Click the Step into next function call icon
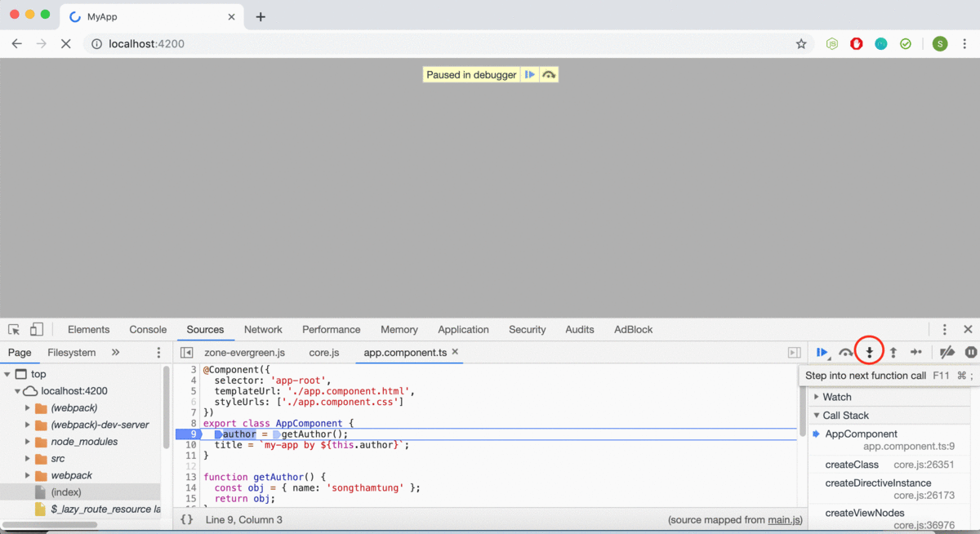 pyautogui.click(x=870, y=352)
